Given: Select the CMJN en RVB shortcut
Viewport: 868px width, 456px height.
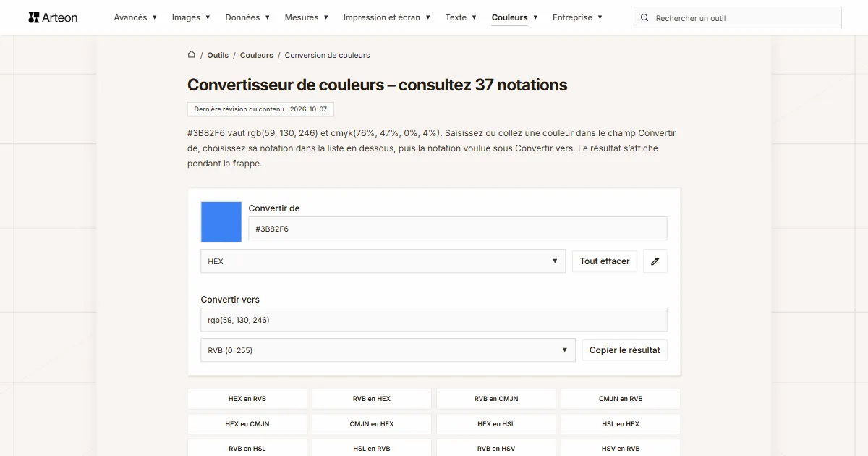Looking at the screenshot, I should (621, 399).
